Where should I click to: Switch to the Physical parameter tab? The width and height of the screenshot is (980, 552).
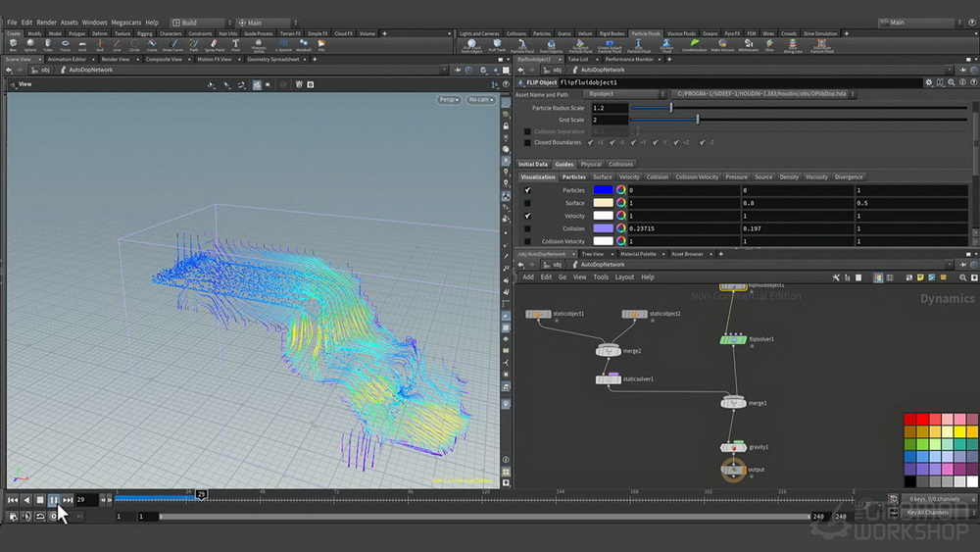(x=591, y=165)
